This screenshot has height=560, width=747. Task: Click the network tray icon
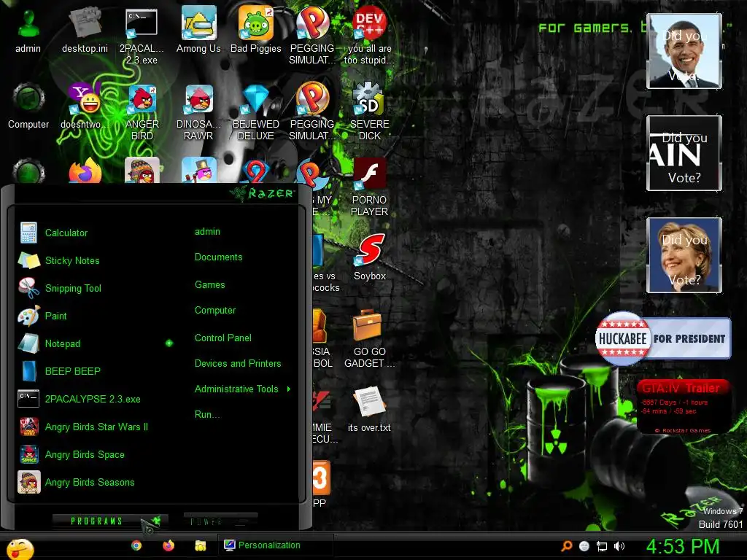(x=602, y=546)
